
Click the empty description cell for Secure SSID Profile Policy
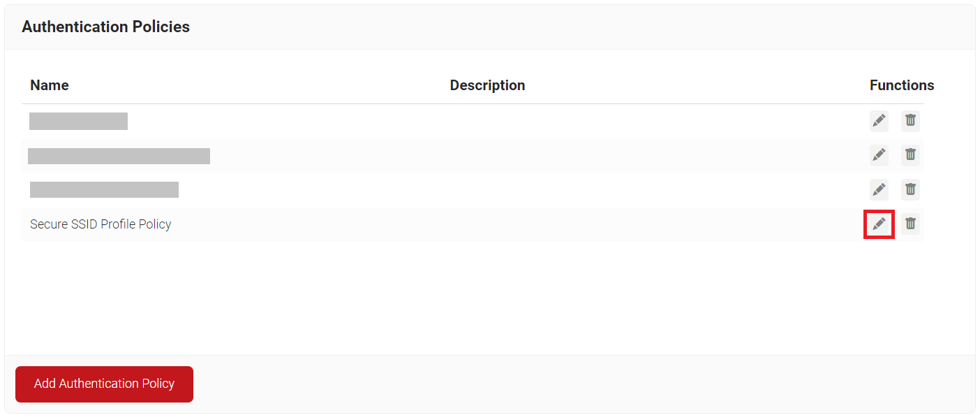(x=487, y=224)
